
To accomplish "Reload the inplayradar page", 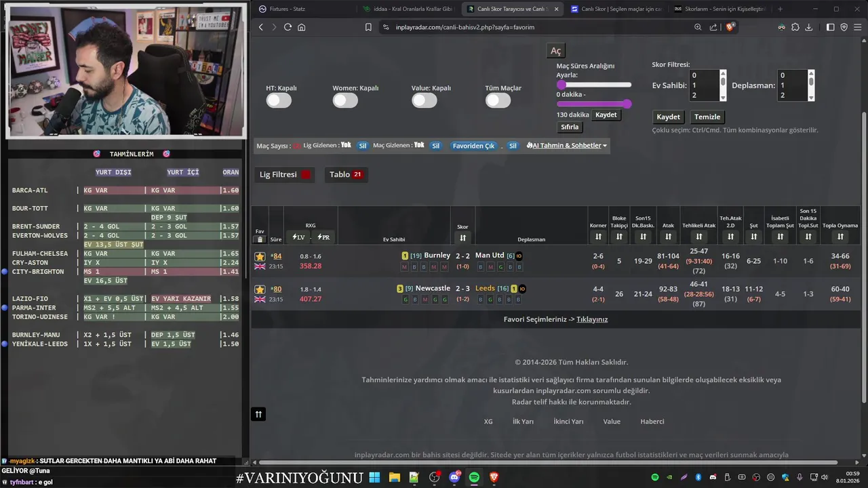I will 288,27.
